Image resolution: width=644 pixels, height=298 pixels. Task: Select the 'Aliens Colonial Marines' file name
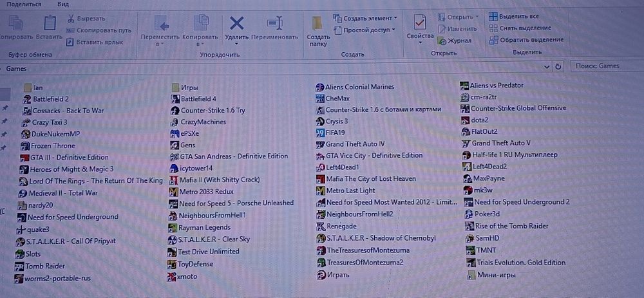(x=360, y=87)
